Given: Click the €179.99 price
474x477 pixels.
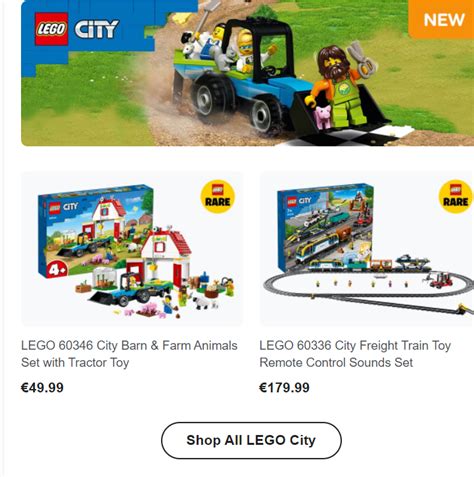Looking at the screenshot, I should click(284, 387).
